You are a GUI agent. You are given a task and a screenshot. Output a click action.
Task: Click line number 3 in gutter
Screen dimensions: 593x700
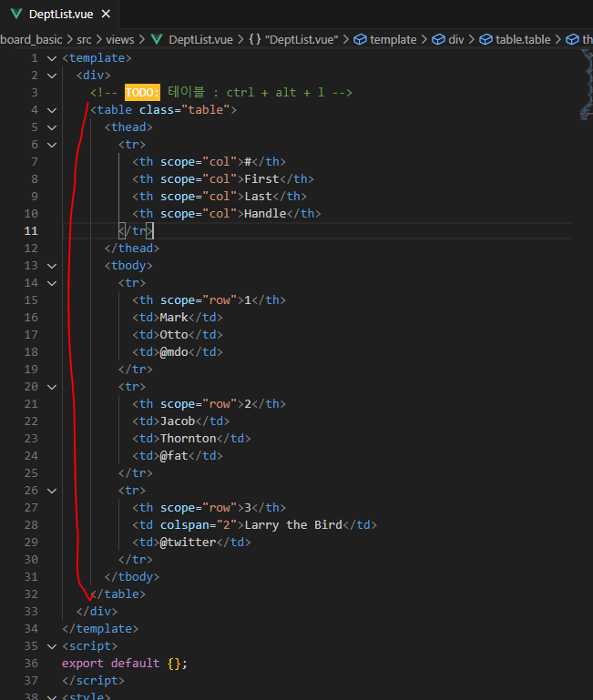coord(35,93)
